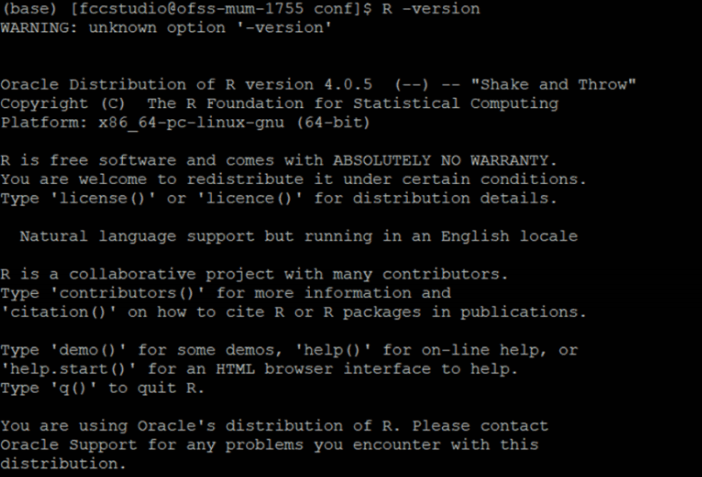Click the 'R is a collaborative project' line

(x=254, y=274)
